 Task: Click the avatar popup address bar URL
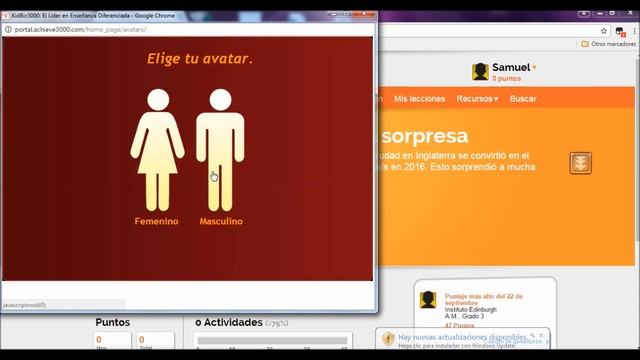80,29
